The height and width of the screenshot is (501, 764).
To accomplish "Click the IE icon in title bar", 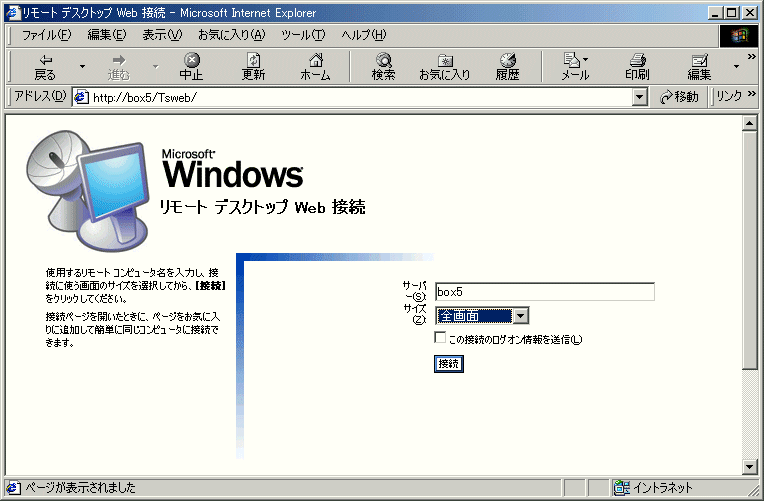I will (x=13, y=13).
